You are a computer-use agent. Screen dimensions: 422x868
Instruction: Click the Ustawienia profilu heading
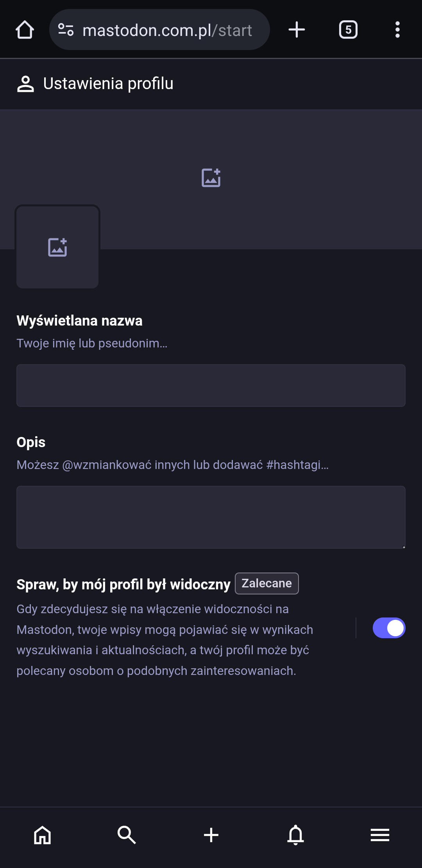click(108, 84)
